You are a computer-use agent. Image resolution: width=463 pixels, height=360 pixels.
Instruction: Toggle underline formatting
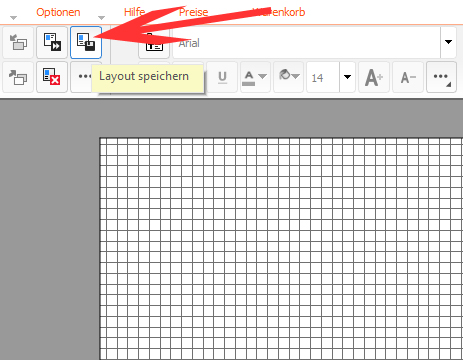(x=222, y=77)
